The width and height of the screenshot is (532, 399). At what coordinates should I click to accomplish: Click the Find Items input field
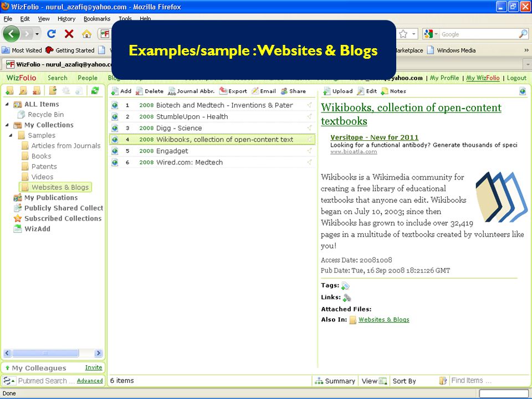coord(489,381)
